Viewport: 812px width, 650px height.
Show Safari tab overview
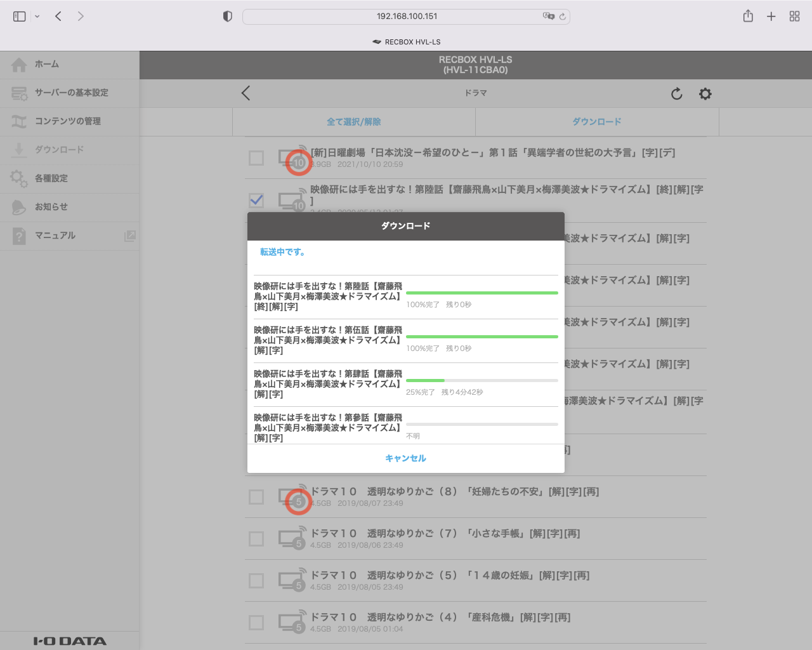794,17
